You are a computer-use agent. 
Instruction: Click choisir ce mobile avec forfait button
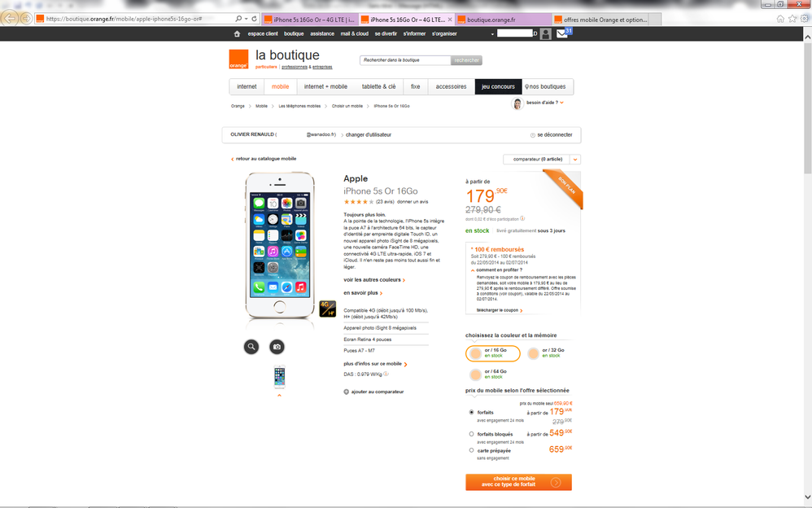518,482
